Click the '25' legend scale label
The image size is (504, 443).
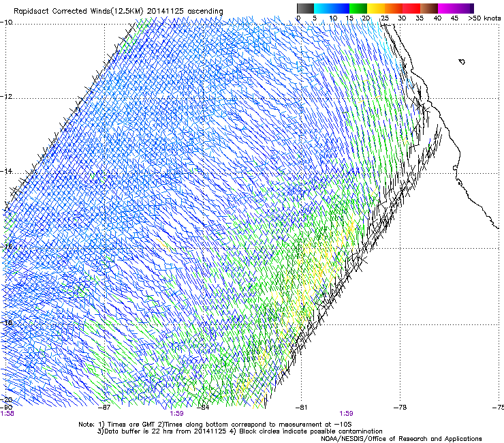coord(385,18)
